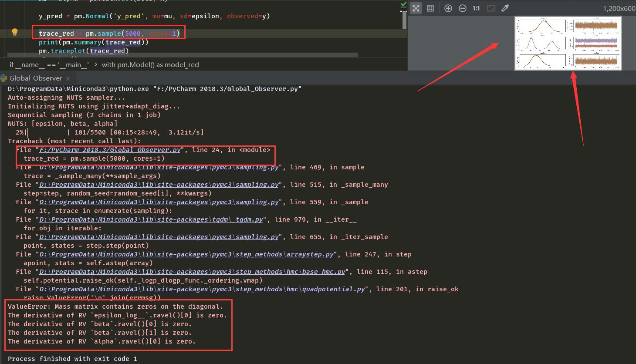Screen dimensions: 636x364
Task: Zoom in on the plot preview
Action: (448, 8)
